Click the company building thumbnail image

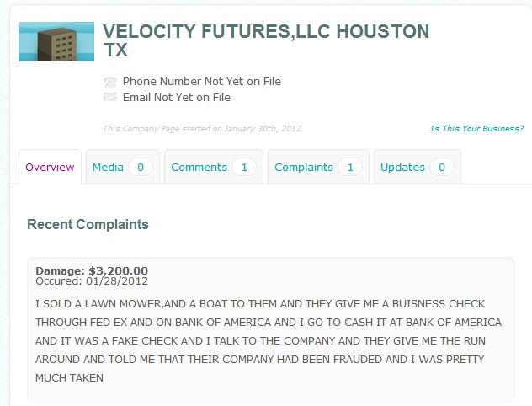[x=56, y=42]
